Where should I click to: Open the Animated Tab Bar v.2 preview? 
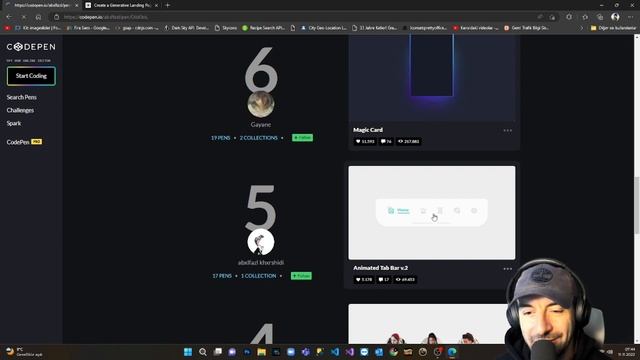pos(432,213)
